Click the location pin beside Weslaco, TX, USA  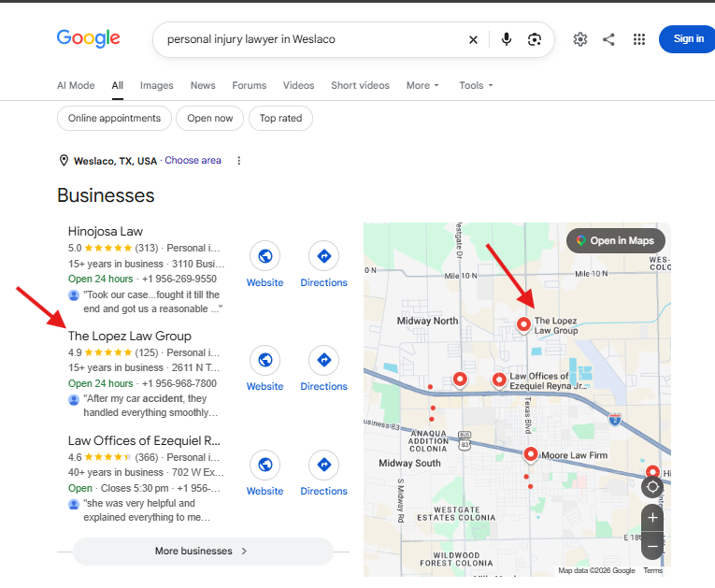[64, 161]
